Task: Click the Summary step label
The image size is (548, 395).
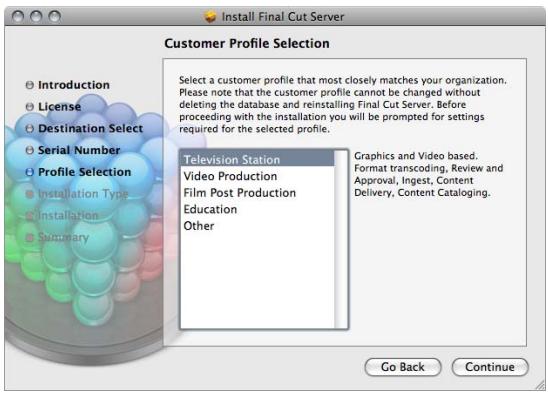Action: coord(63,237)
